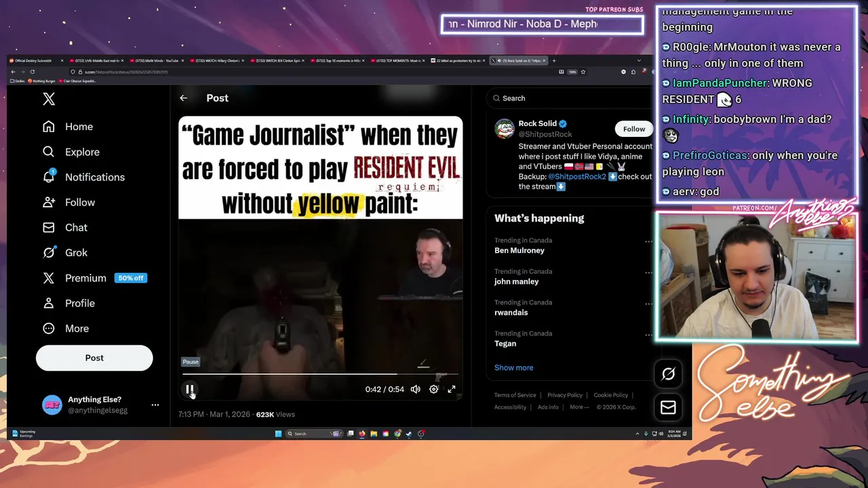The width and height of the screenshot is (868, 488).
Task: Expand the footer More menu
Action: coord(578,407)
